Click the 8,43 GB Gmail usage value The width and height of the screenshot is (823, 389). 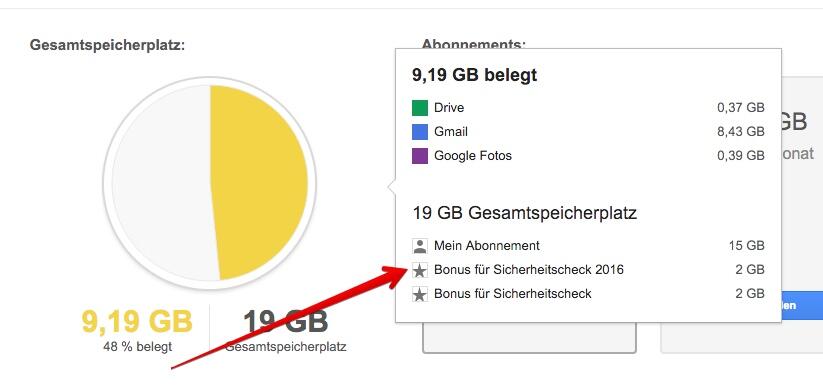pyautogui.click(x=741, y=132)
